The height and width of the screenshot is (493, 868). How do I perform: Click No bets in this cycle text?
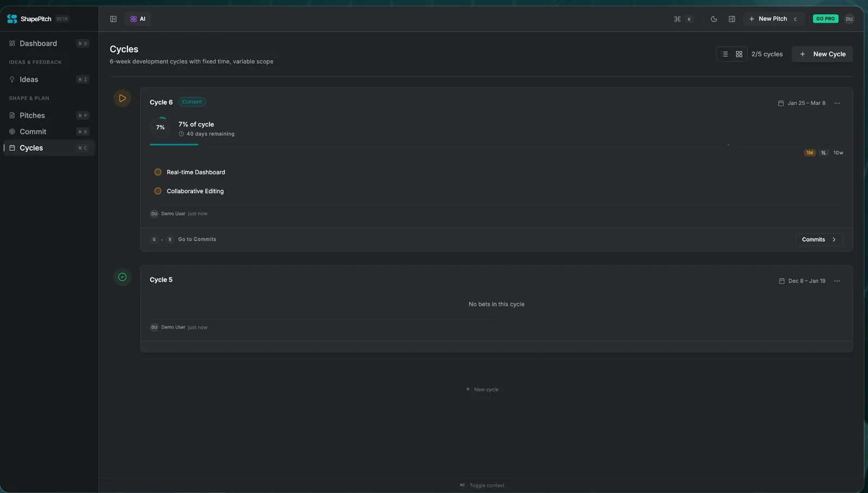pos(496,304)
